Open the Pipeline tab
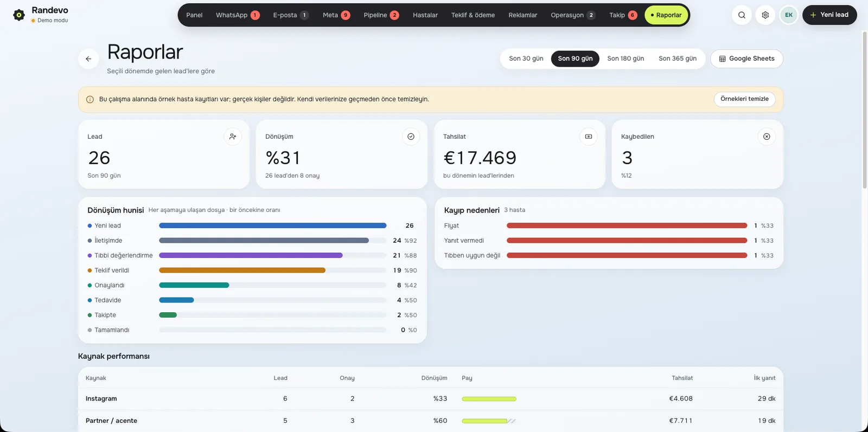Screen dimensions: 868x432 381,15
